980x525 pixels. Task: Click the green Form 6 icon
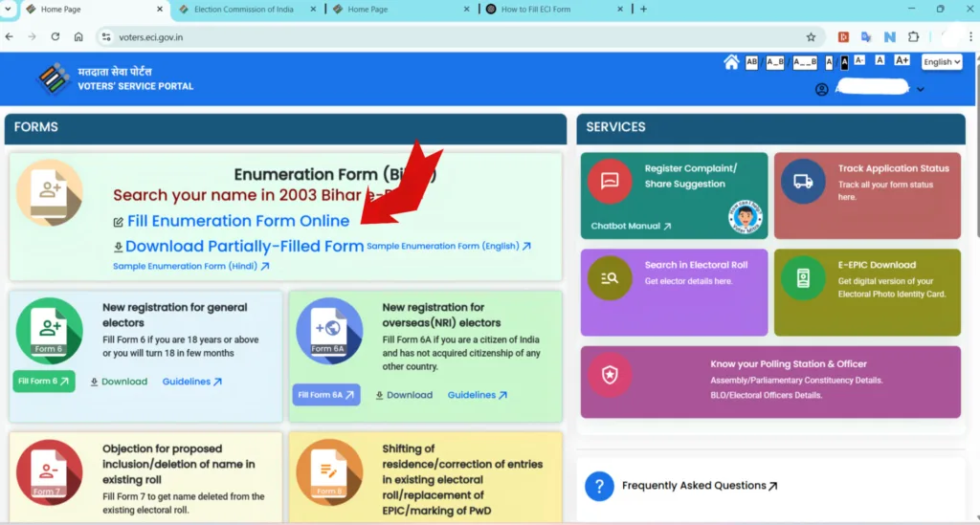coord(49,331)
